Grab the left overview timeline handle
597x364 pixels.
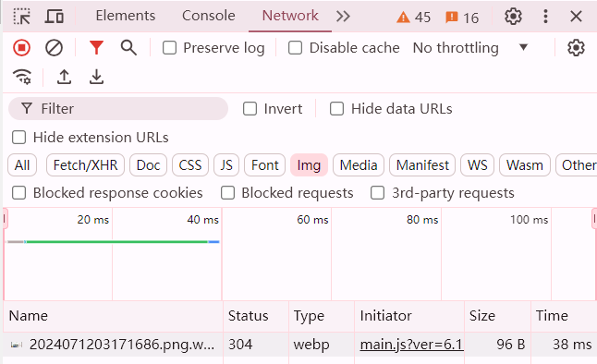click(x=5, y=219)
